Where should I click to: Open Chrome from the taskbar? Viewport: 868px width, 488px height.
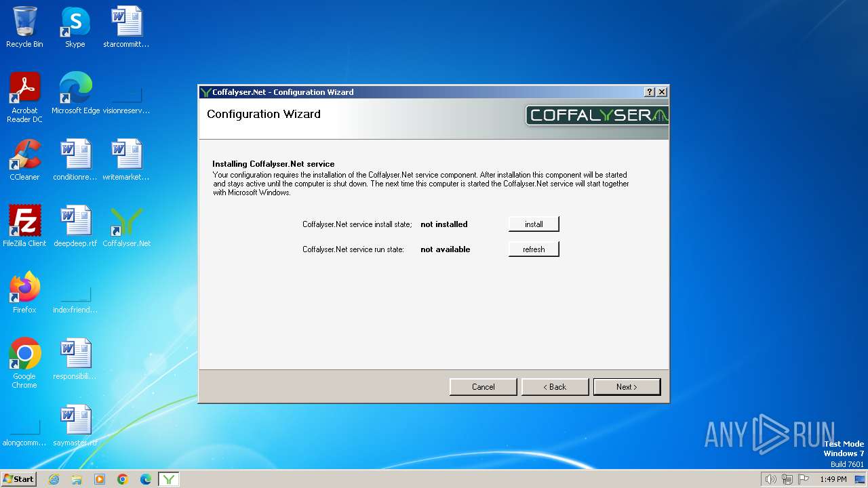(123, 479)
